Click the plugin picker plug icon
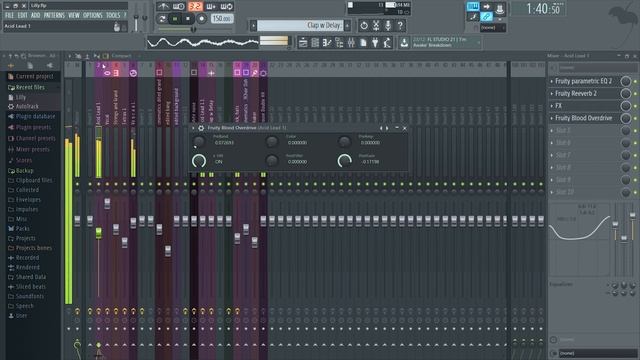The height and width of the screenshot is (360, 640). coord(375,42)
